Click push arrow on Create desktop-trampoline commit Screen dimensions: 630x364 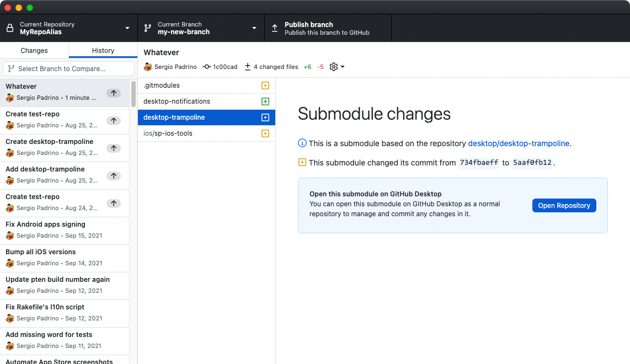[x=114, y=148]
